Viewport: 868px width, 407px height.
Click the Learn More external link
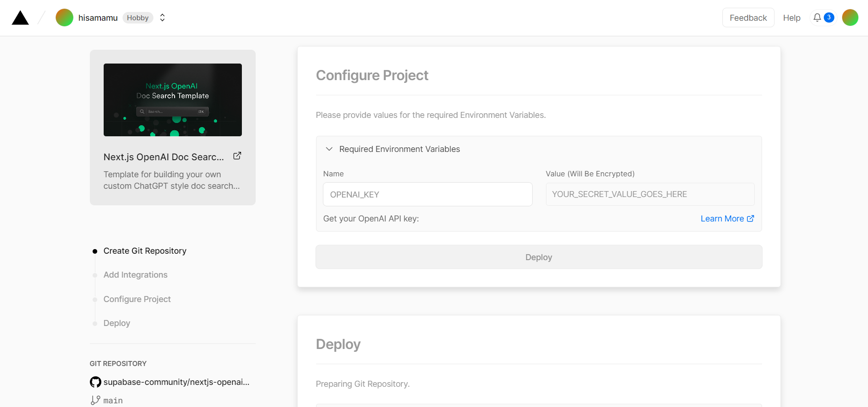(727, 219)
